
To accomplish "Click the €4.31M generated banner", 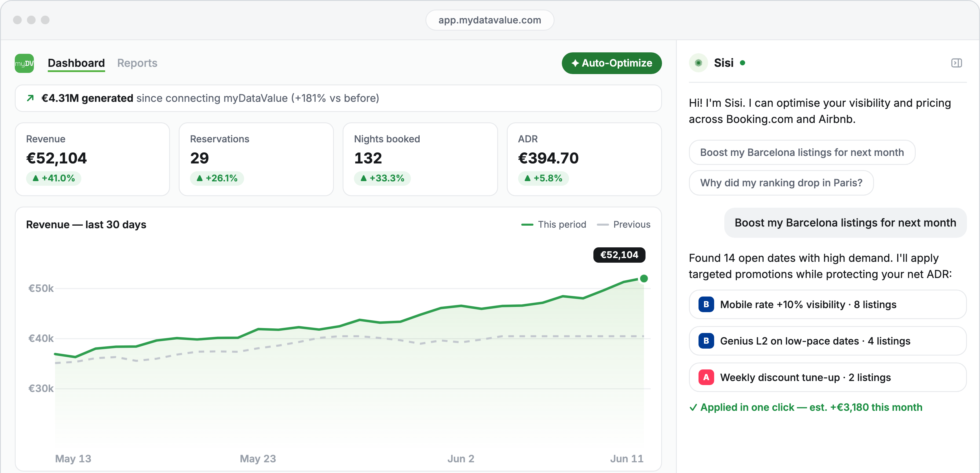I will 338,98.
